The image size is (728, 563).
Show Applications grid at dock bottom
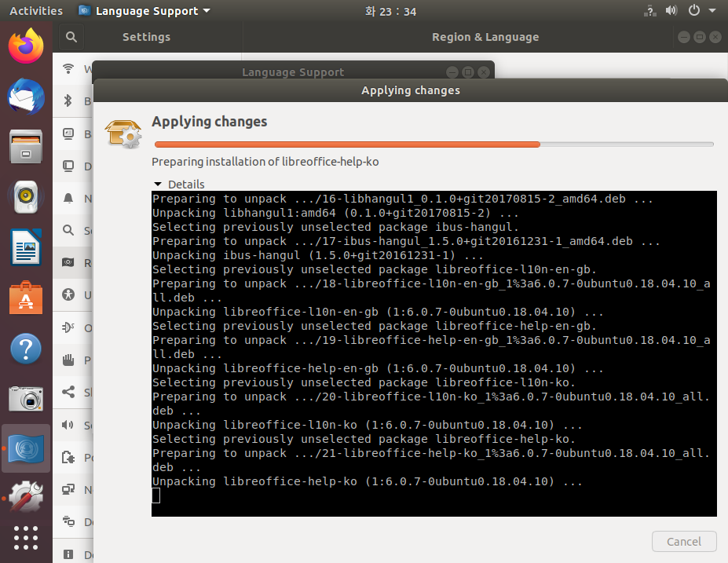pyautogui.click(x=26, y=538)
